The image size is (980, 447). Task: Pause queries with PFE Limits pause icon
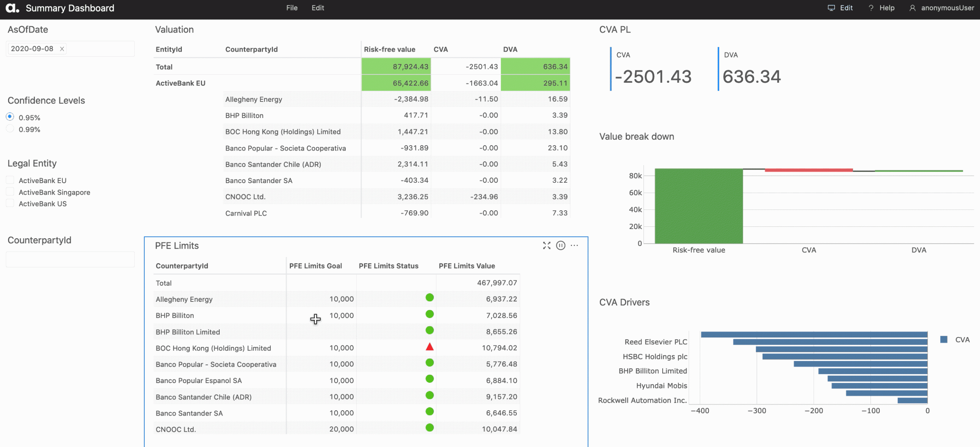(560, 246)
